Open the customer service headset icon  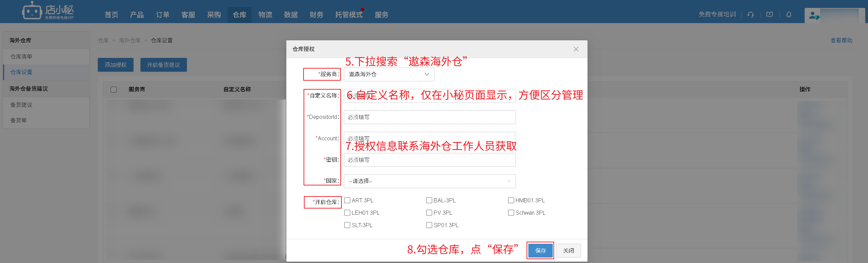click(751, 14)
